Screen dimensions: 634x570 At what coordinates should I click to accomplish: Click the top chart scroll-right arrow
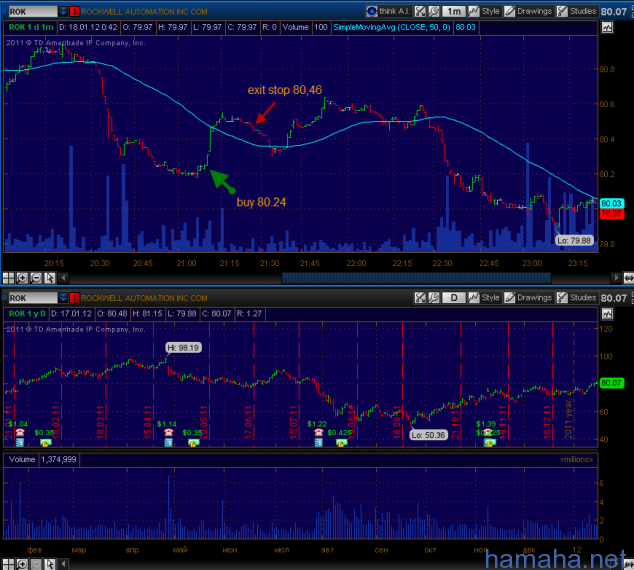616,278
